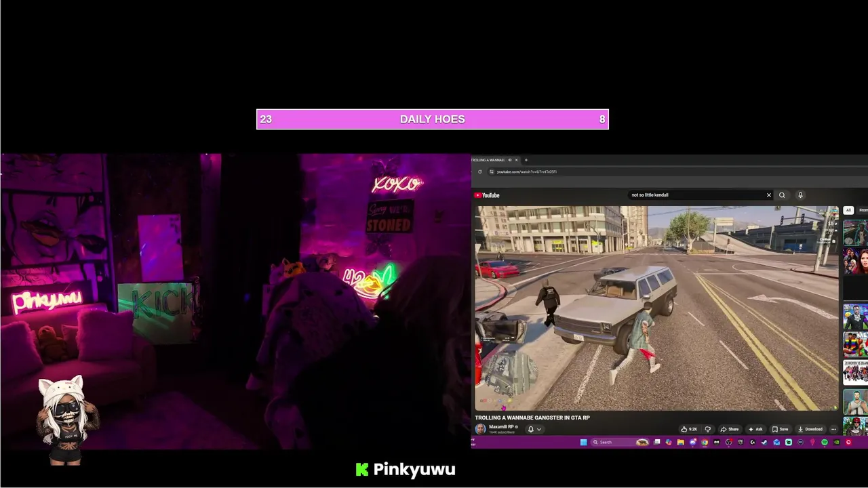Clear the YouTube search box text

(768, 195)
